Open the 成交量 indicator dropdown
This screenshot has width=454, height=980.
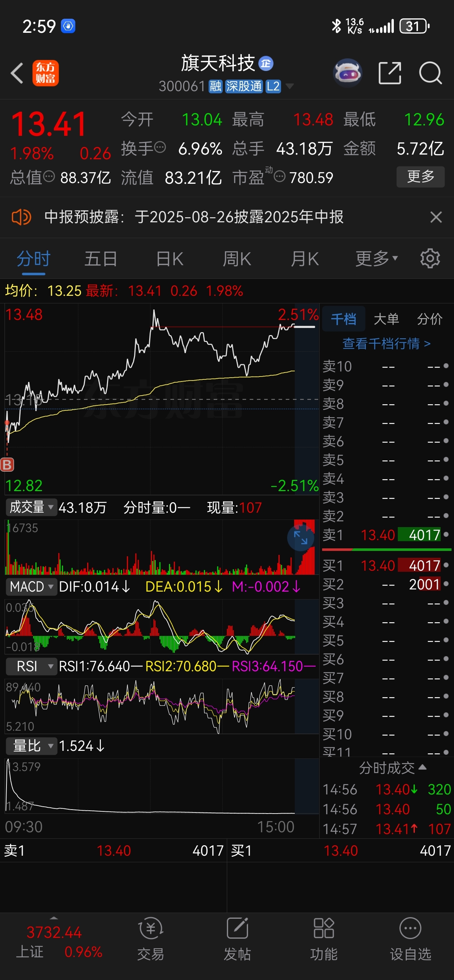pyautogui.click(x=32, y=507)
